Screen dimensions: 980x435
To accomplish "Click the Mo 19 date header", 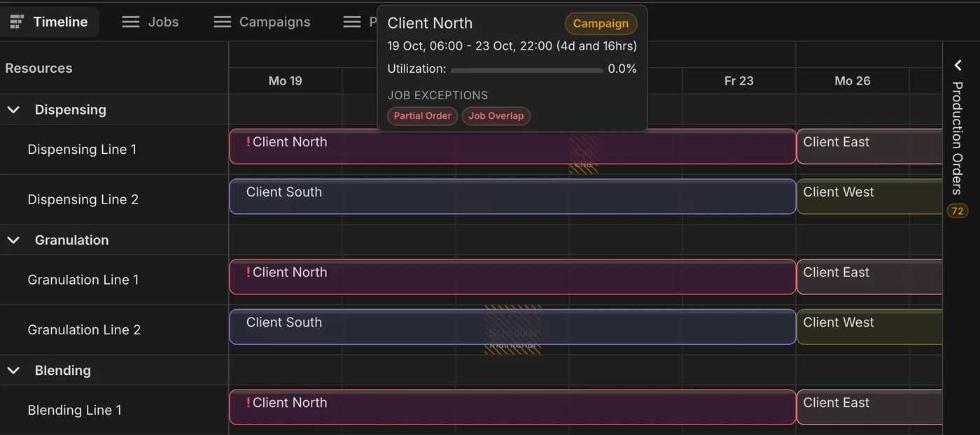I will coord(286,81).
